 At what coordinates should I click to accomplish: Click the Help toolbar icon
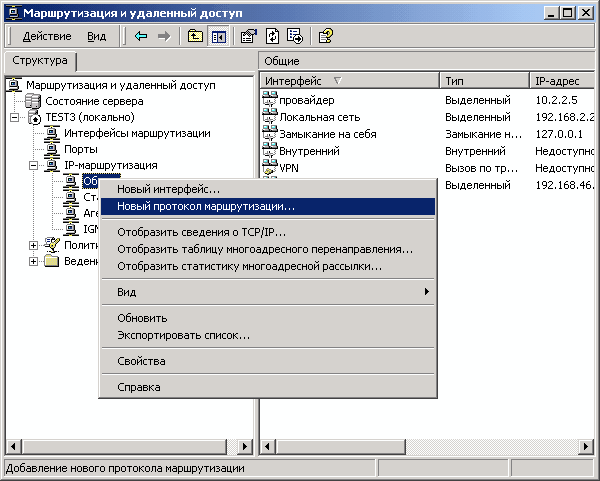pyautogui.click(x=325, y=36)
